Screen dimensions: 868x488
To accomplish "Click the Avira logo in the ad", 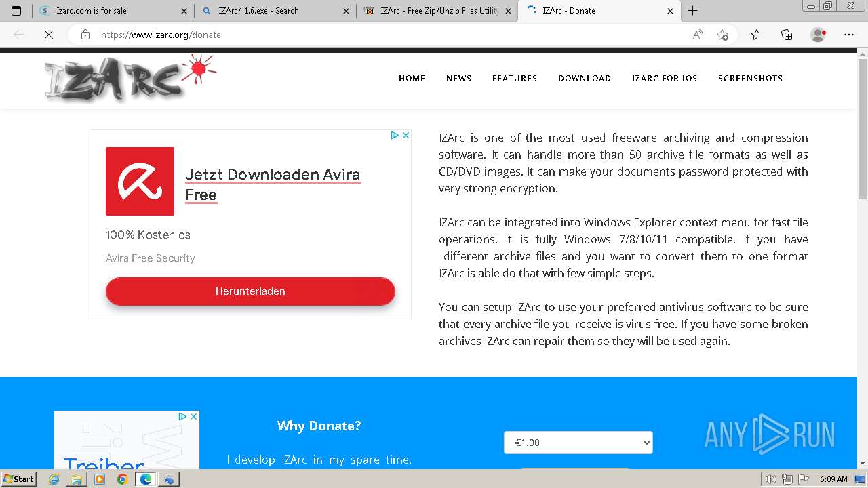I will point(140,181).
